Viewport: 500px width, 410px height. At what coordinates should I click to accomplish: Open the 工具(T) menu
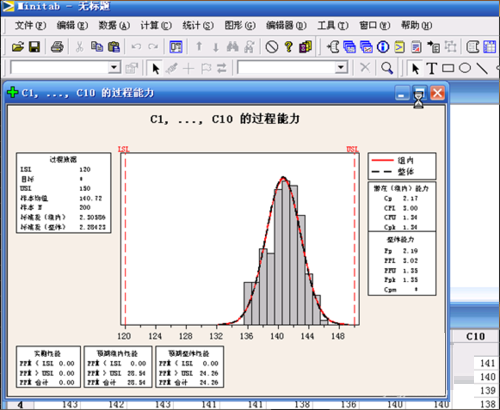click(333, 25)
